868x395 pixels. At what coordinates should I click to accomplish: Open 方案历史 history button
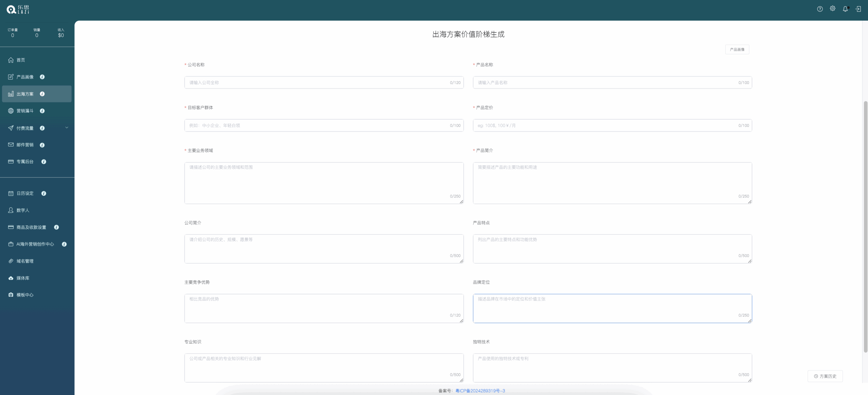[x=825, y=376]
